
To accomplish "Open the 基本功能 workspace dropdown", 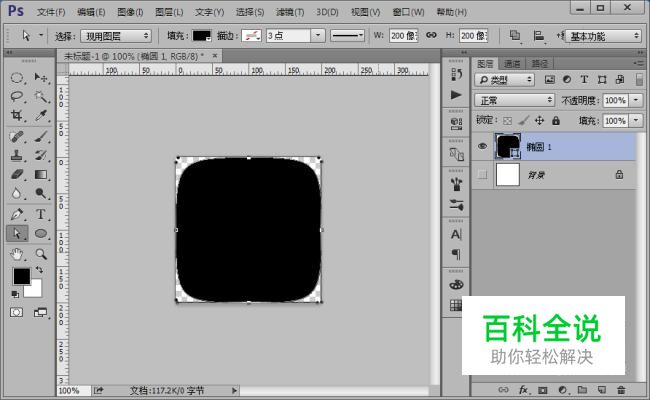I will coord(603,36).
